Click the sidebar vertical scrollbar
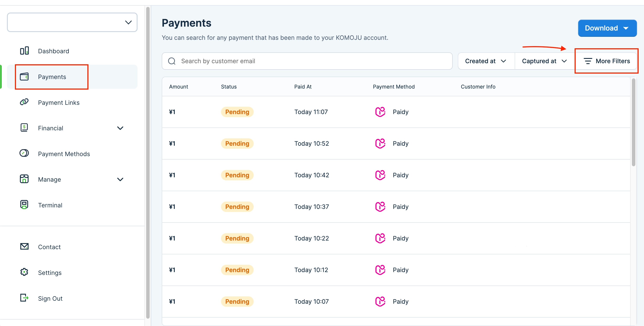Viewport: 644px width, 326px height. 148,163
